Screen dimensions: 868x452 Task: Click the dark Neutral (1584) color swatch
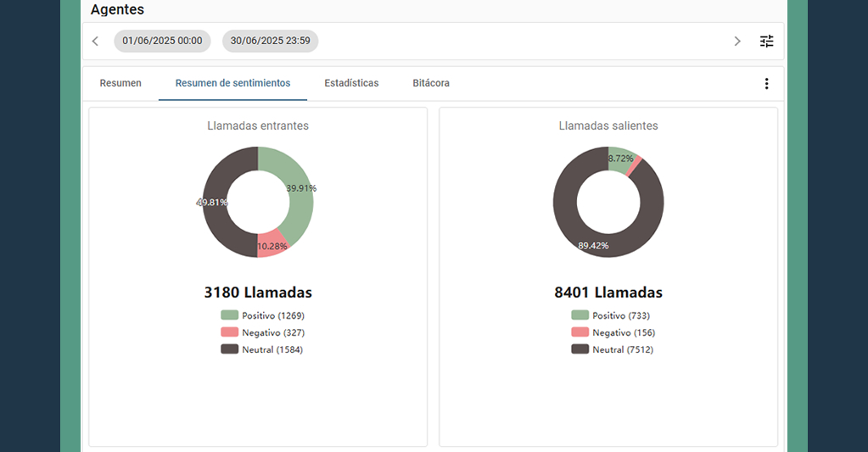pos(229,349)
